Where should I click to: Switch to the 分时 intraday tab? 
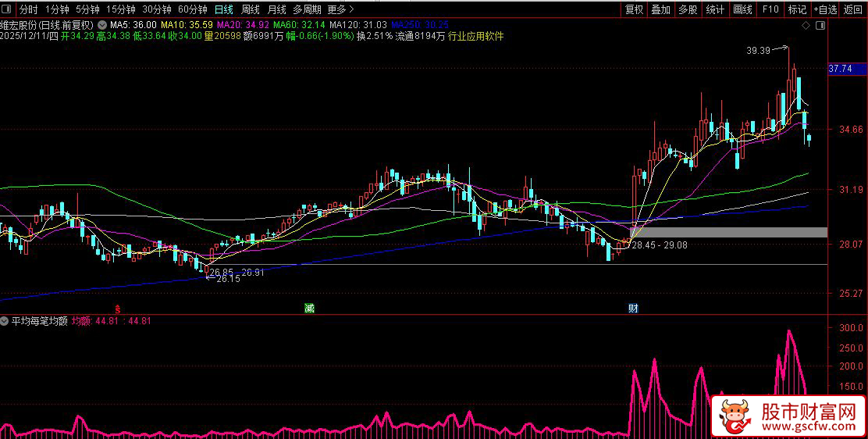tap(28, 9)
